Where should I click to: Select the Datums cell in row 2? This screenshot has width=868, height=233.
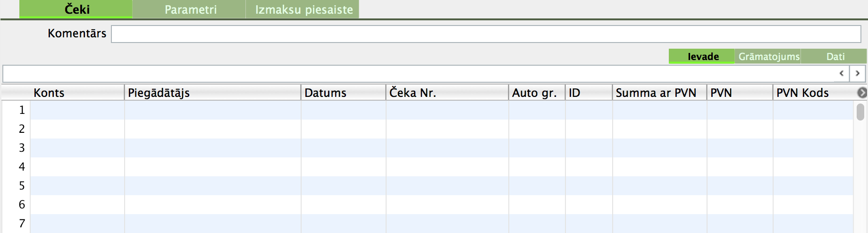tap(343, 129)
